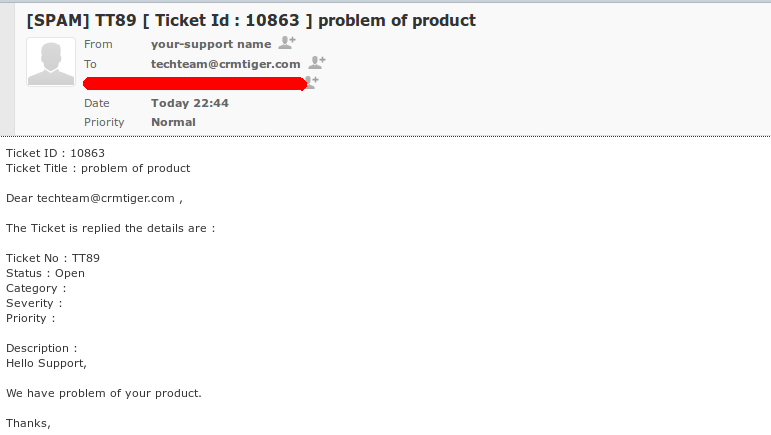
Task: Add techteam@crmtiger.com to address book
Action: click(x=317, y=62)
